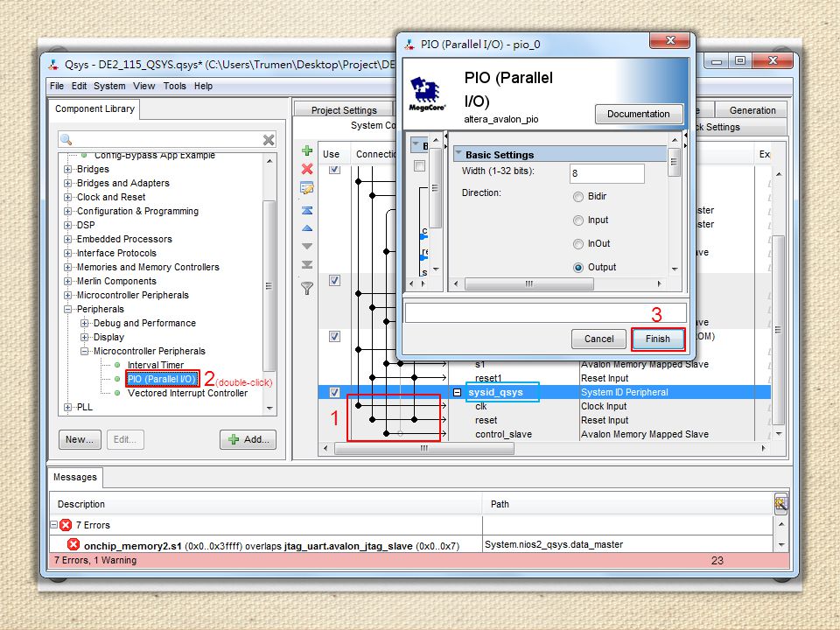The height and width of the screenshot is (630, 840).
Task: Click the New... button
Action: tap(80, 439)
